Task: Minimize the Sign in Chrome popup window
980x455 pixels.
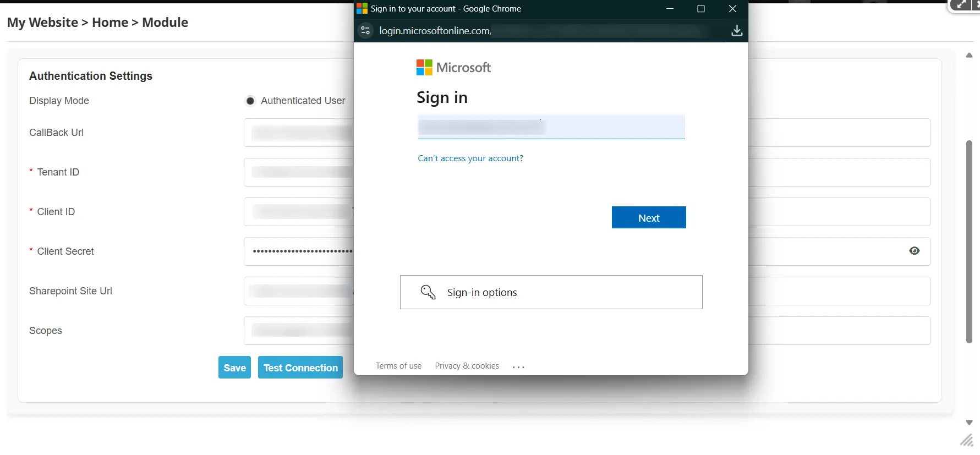Action: [670, 8]
